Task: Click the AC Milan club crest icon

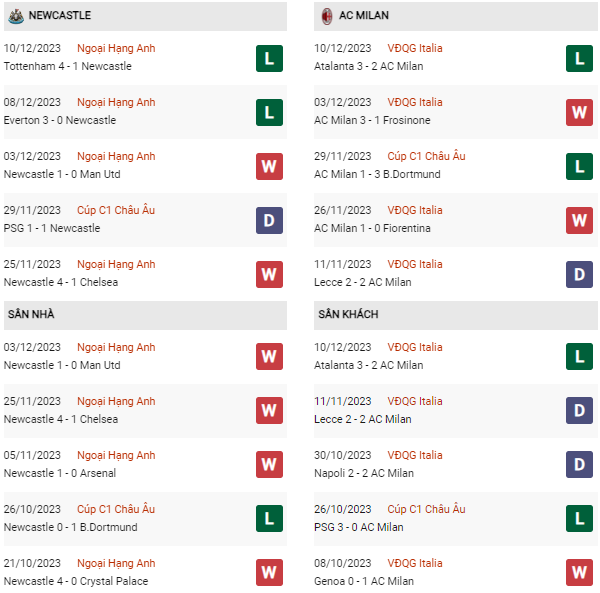Action: [326, 15]
